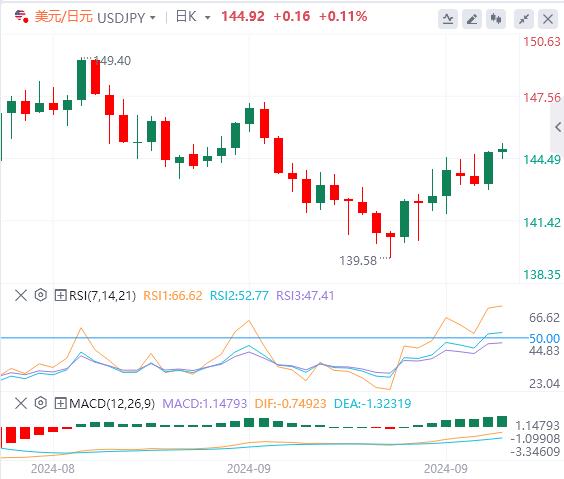The image size is (564, 479).
Task: Close the USDJPY chart panel
Action: pyautogui.click(x=548, y=19)
